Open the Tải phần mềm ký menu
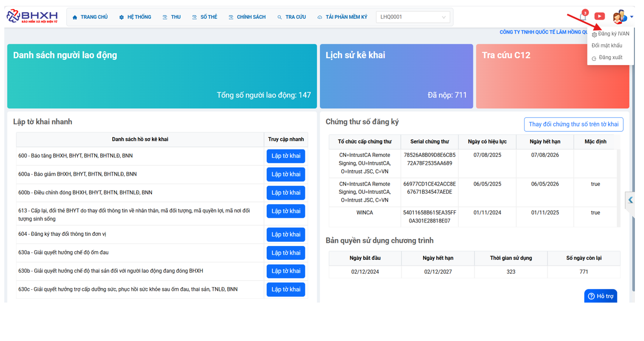This screenshot has width=644, height=341. (x=342, y=17)
